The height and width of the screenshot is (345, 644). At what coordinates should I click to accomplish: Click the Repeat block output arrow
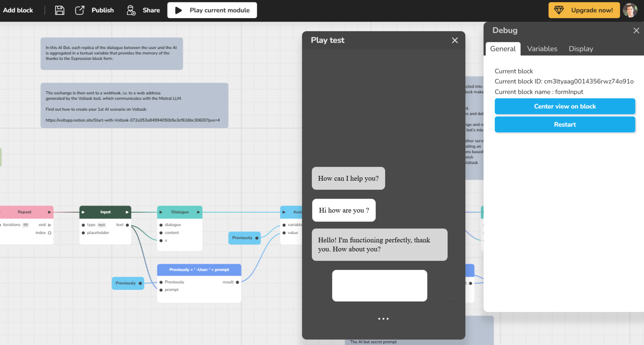(50, 212)
